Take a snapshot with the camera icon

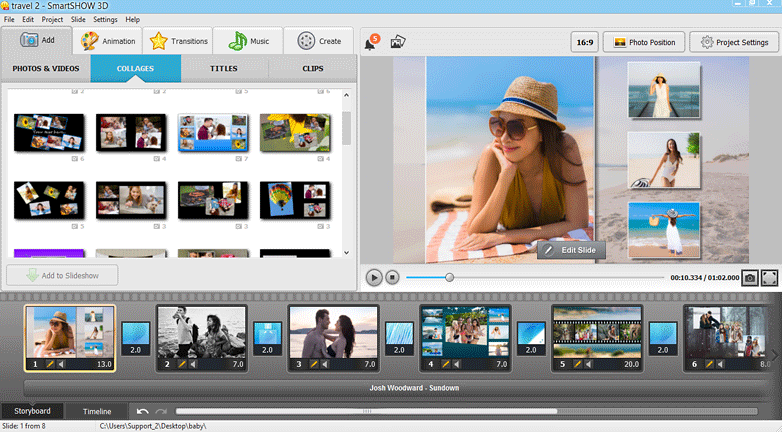(749, 277)
